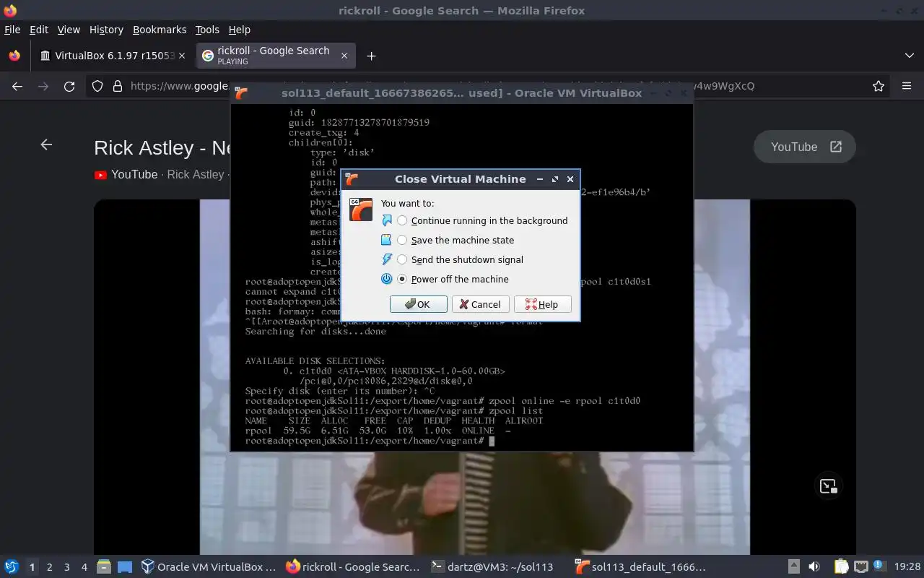Open Firefox Help menu
This screenshot has height=578, width=924.
[239, 30]
